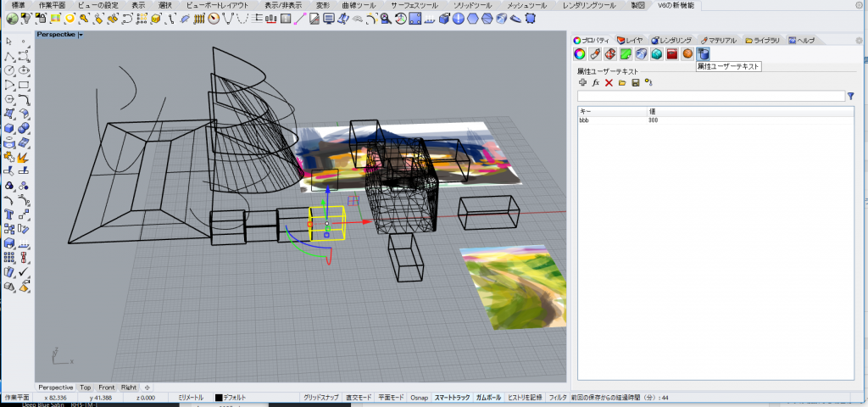Click the black layer color swatch by デフォルト
Screen dimensions: 868x407
pos(219,397)
